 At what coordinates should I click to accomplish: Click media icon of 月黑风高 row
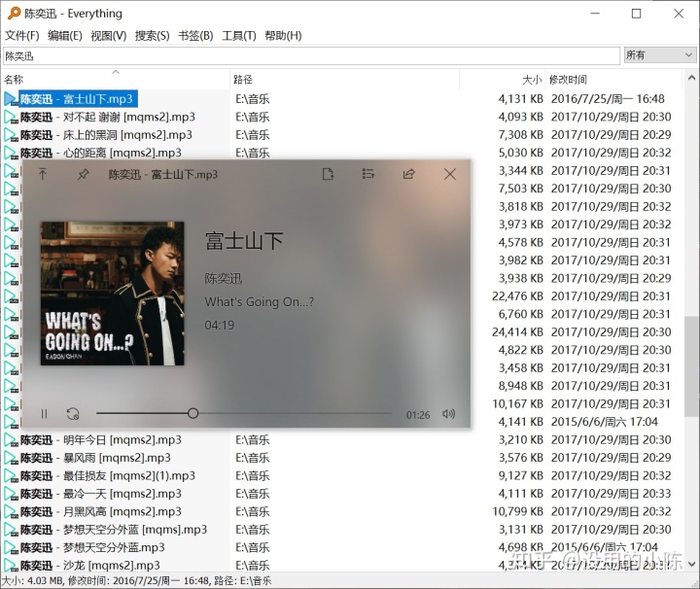coord(11,511)
